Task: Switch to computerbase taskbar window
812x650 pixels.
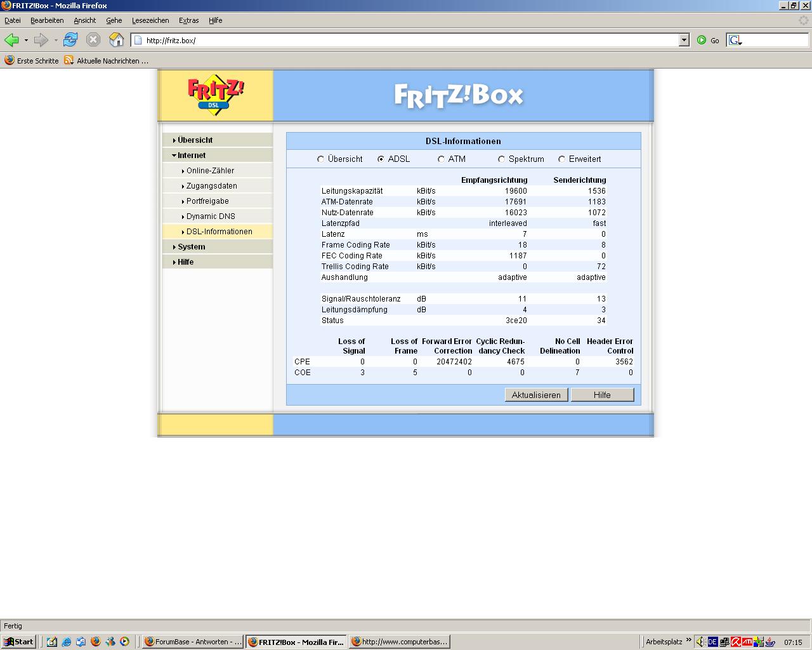Action: [x=400, y=642]
